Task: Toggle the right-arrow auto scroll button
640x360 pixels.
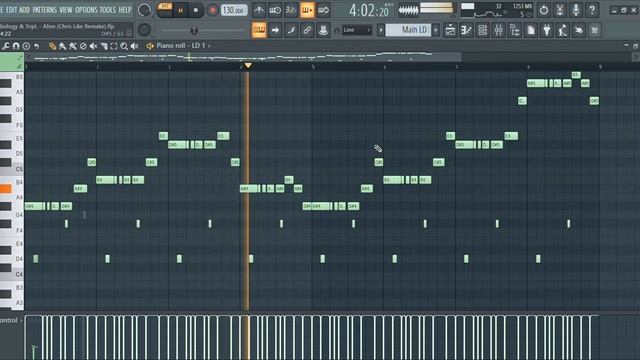Action: 275,30
